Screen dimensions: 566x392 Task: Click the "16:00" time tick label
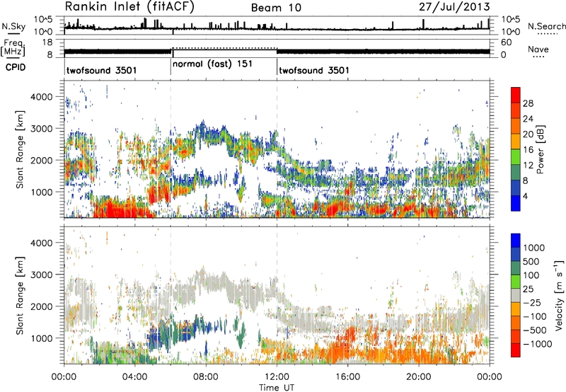347,377
